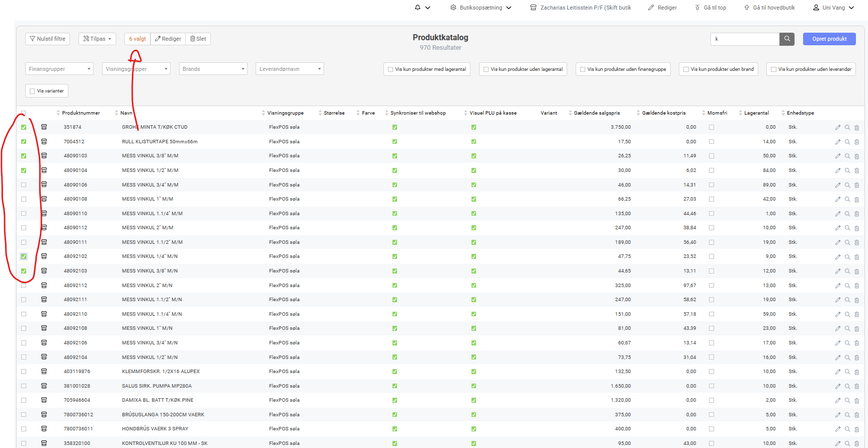This screenshot has width=868, height=448.
Task: Sort by Lagerantal column header
Action: [756, 113]
